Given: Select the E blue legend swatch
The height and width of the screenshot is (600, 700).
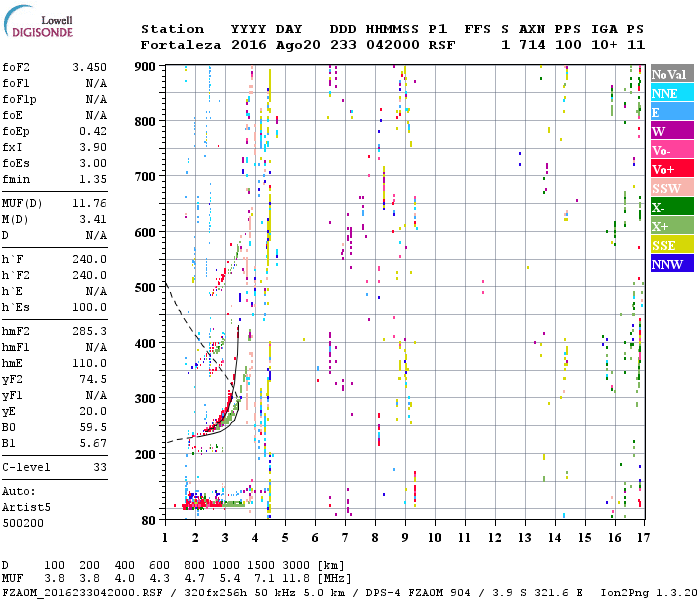Looking at the screenshot, I should [x=672, y=112].
